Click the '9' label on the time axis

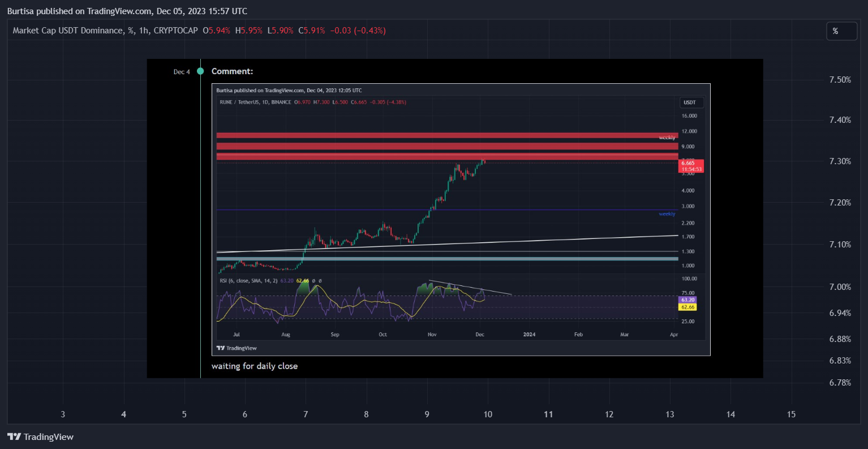(427, 414)
